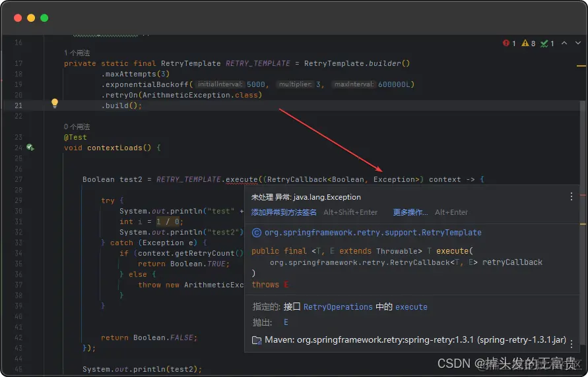Go to next highlighted problem arrow
The image size is (588, 377).
coord(578,43)
